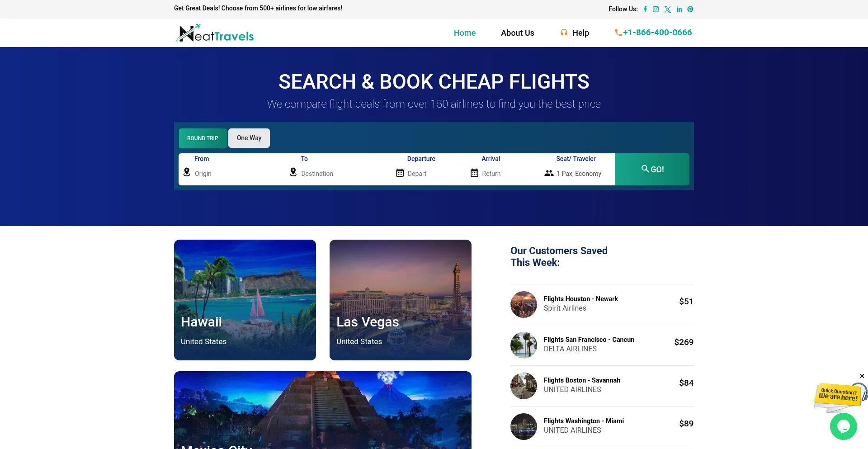Open the Instagram social icon
Image resolution: width=868 pixels, height=449 pixels.
[656, 9]
